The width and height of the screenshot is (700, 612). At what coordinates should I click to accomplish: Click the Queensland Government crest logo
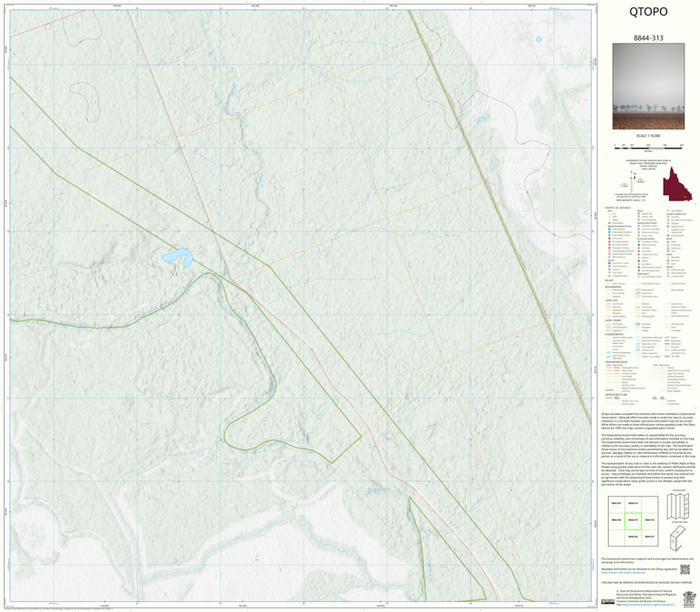tap(689, 597)
